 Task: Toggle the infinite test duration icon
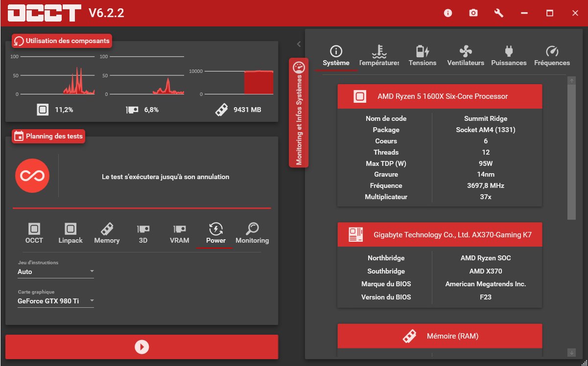[x=32, y=176]
